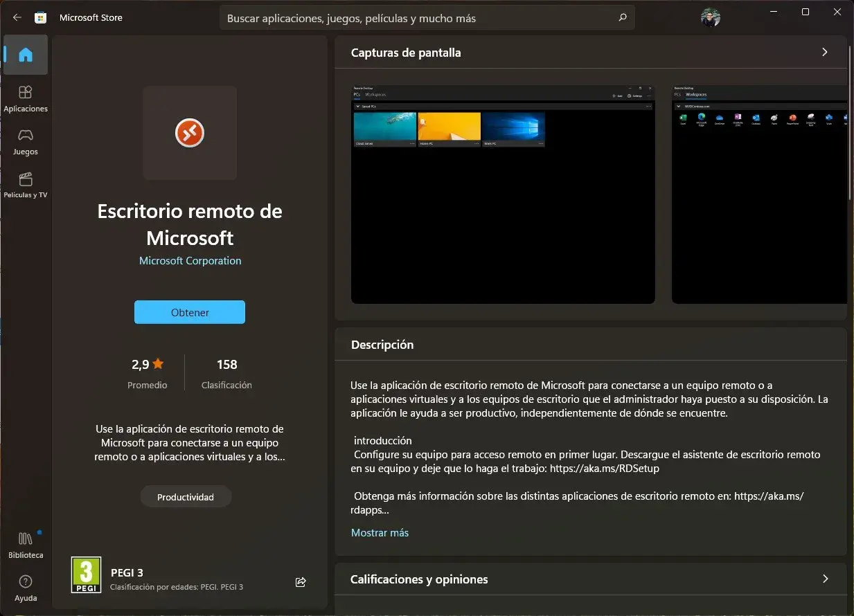Click the PEGI 3 rating badge
Viewport: 854px width, 616px height.
86,575
